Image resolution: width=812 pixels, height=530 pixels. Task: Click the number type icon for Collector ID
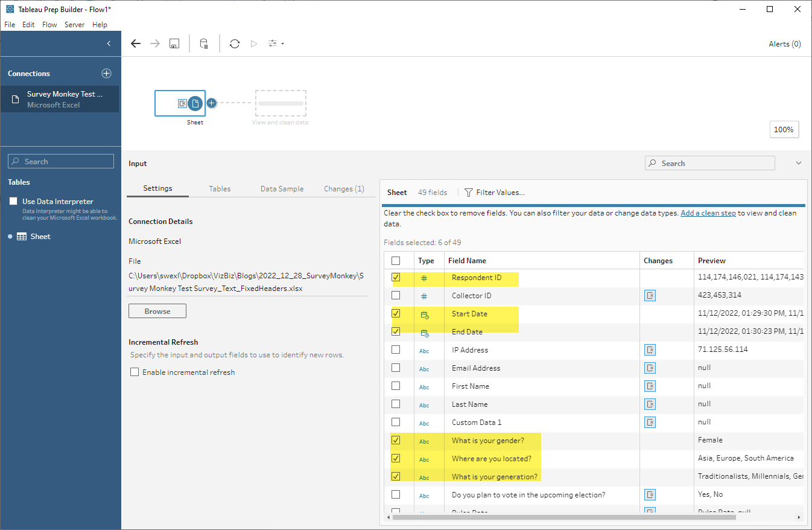424,296
